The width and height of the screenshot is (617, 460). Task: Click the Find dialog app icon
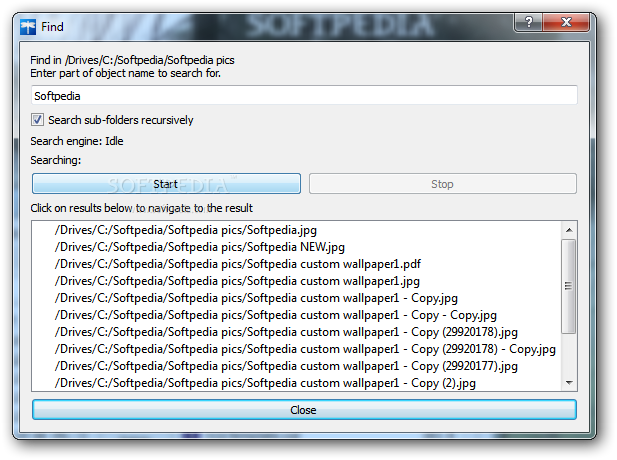click(28, 27)
